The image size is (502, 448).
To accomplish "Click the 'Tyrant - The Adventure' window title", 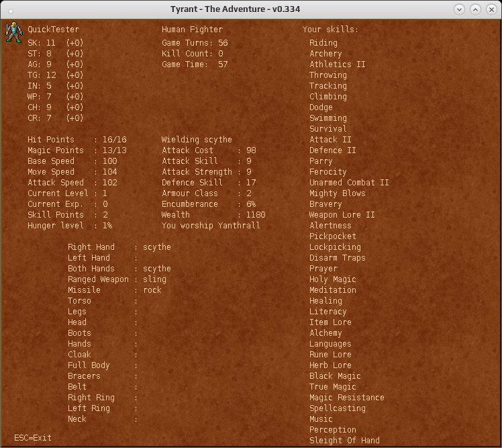I will 235,9.
